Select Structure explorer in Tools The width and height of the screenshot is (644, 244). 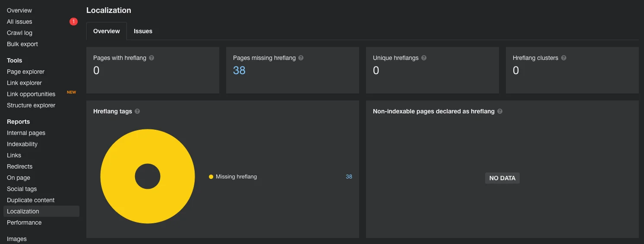31,105
